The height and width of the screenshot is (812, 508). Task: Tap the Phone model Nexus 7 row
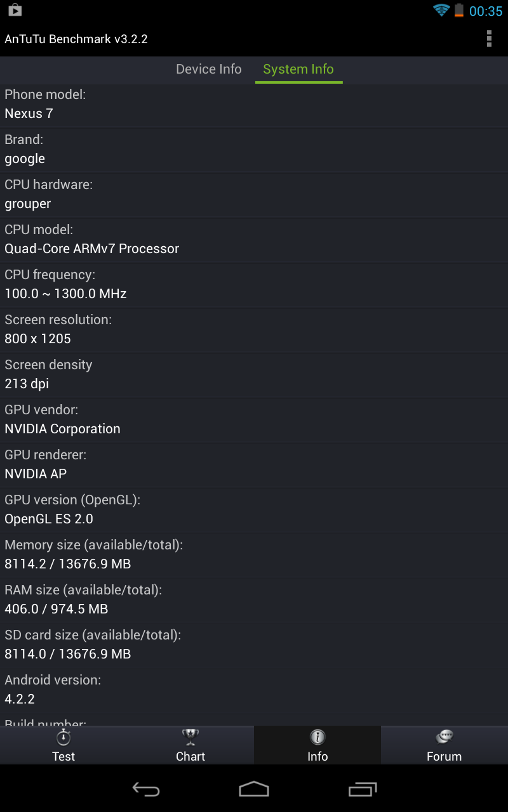click(x=254, y=105)
